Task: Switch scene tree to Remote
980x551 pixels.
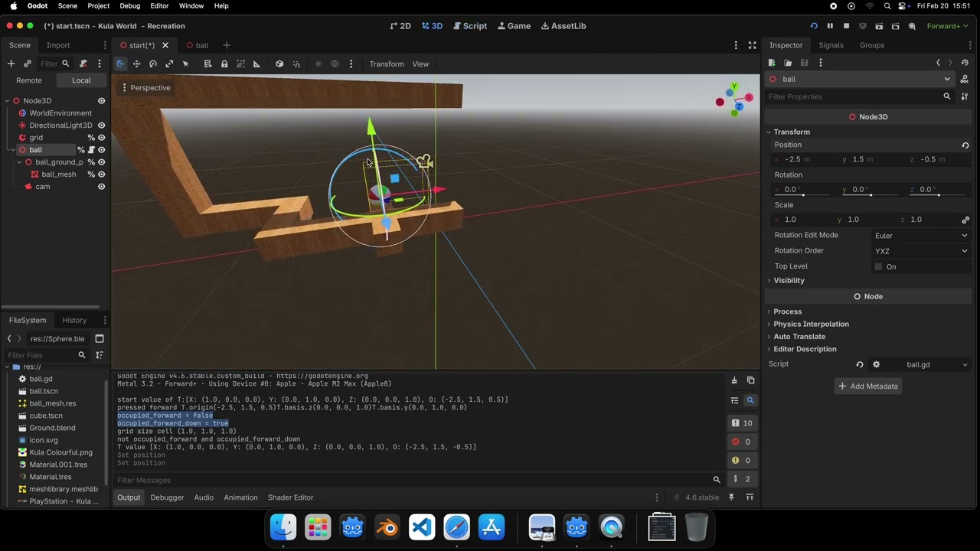Action: coord(29,80)
